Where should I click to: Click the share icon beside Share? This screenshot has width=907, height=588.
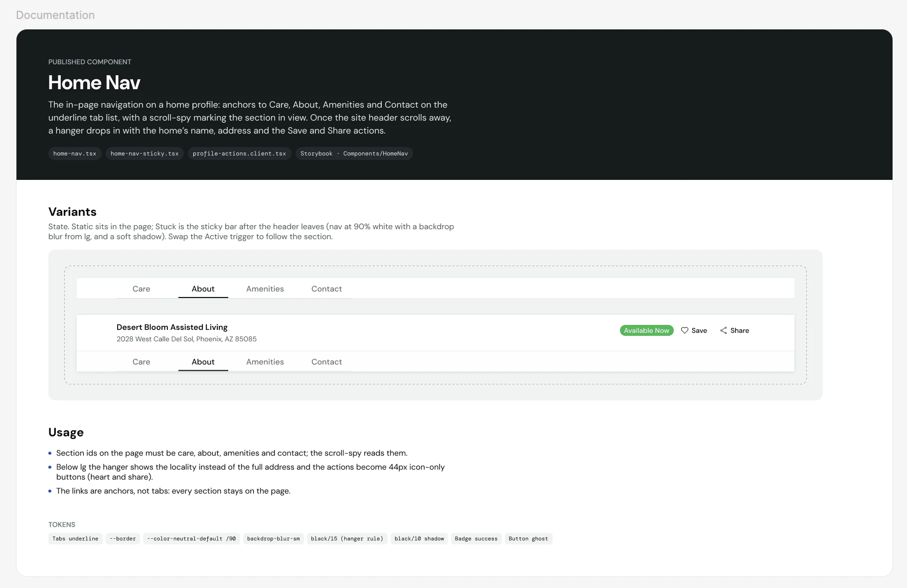(724, 330)
